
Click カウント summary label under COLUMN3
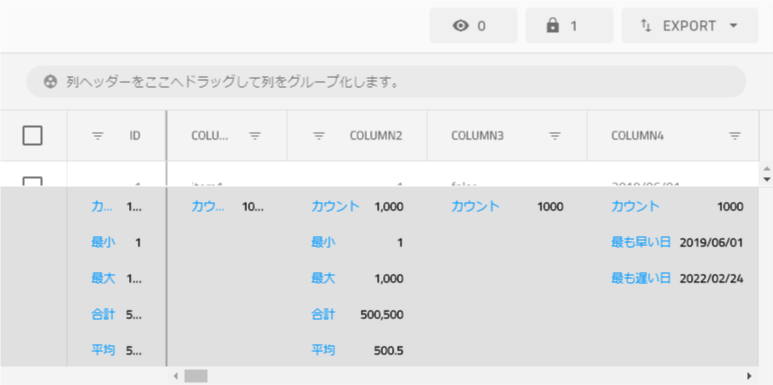(475, 207)
